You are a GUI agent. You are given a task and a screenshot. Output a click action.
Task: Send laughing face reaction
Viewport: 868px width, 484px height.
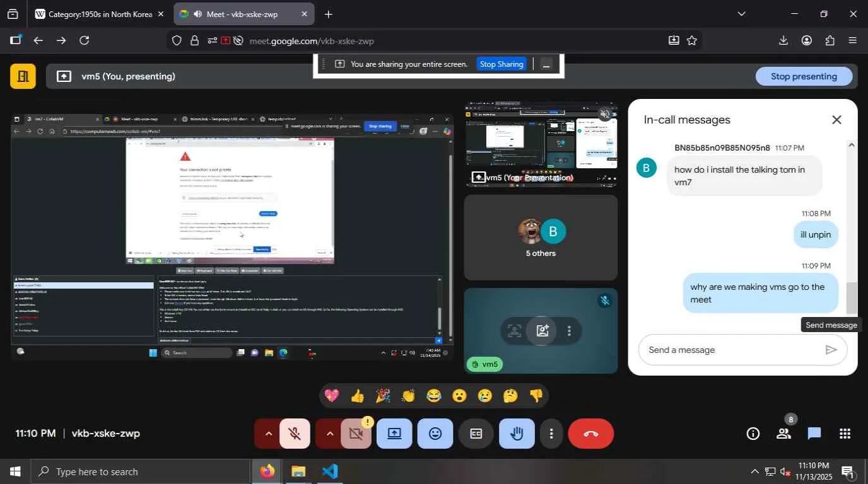[x=434, y=396]
